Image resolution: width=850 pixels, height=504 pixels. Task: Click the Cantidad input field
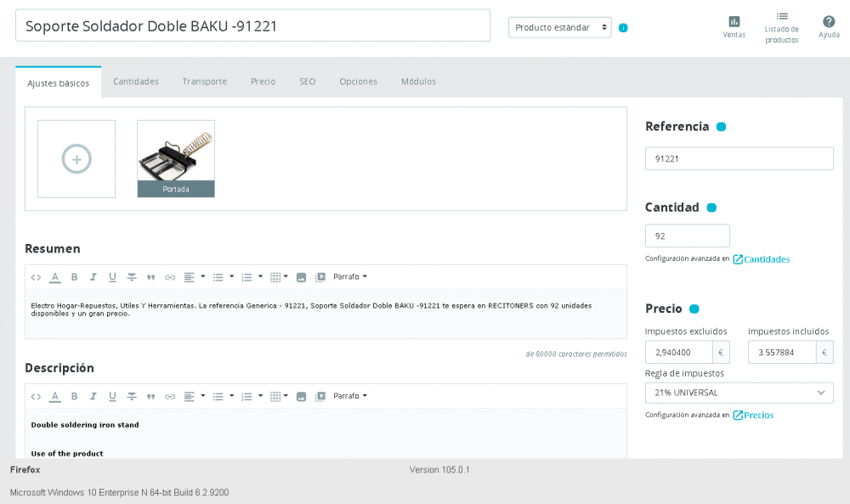[x=688, y=236]
